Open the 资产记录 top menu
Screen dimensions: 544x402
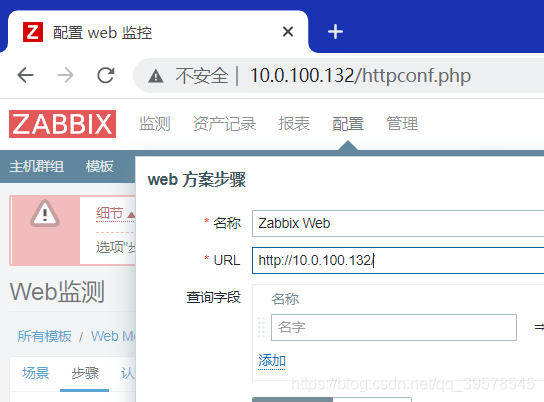coord(224,124)
